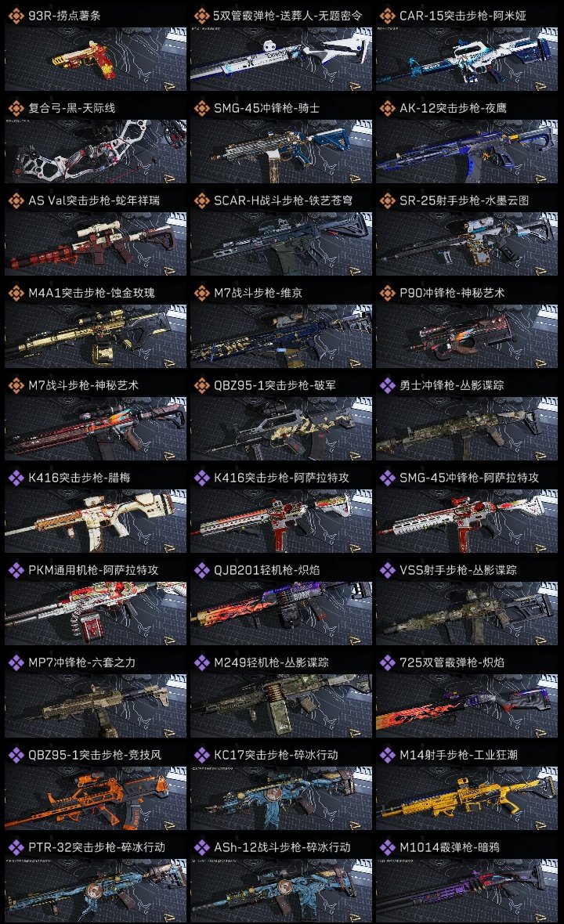
Task: Click purple rarity icon beside MP7冲锋枪-六套之力
Action: point(16,662)
